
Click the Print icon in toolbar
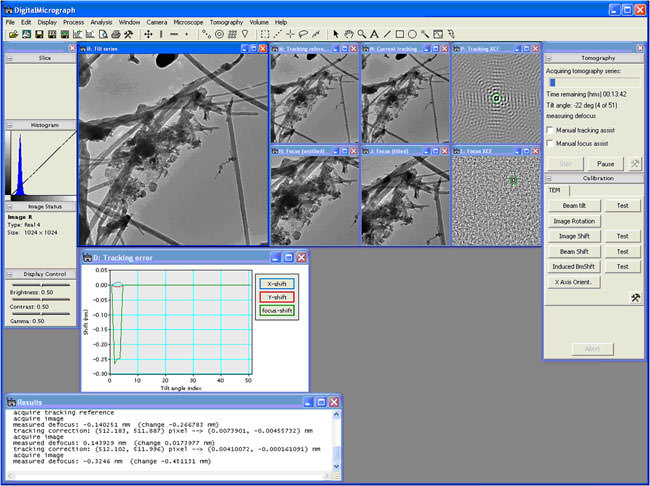(x=116, y=34)
